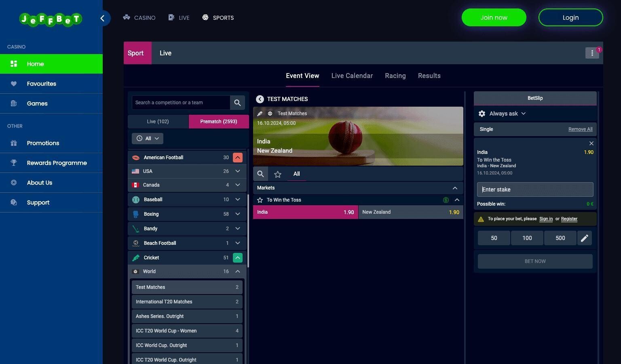Image resolution: width=621 pixels, height=364 pixels.
Task: Open the Always ask dropdown
Action: [x=507, y=114]
